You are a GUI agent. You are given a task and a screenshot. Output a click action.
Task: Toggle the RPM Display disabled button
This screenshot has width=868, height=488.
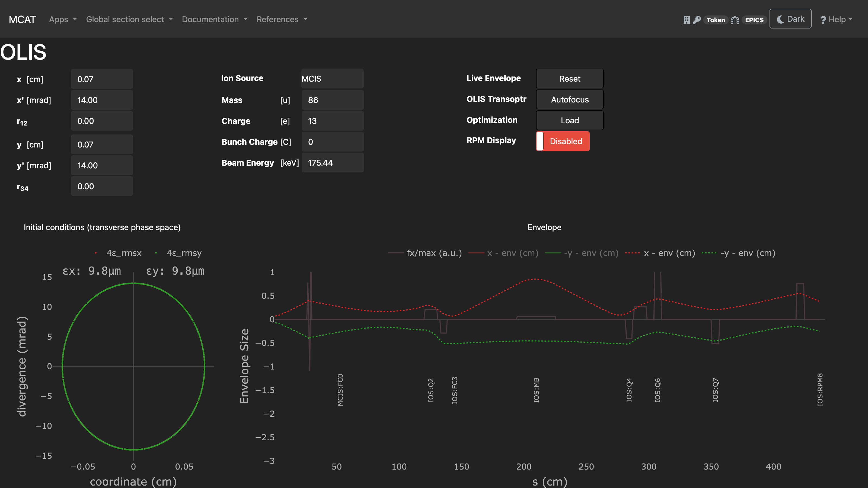point(564,141)
